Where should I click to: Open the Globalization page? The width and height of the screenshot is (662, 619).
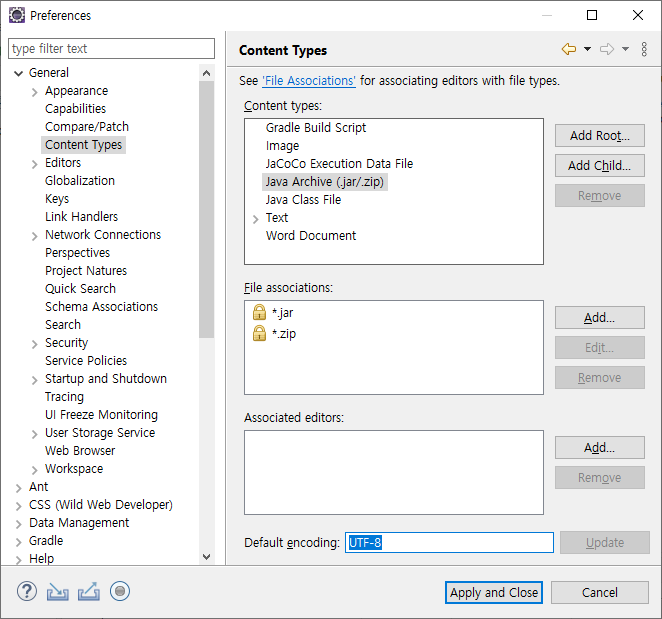tap(80, 181)
